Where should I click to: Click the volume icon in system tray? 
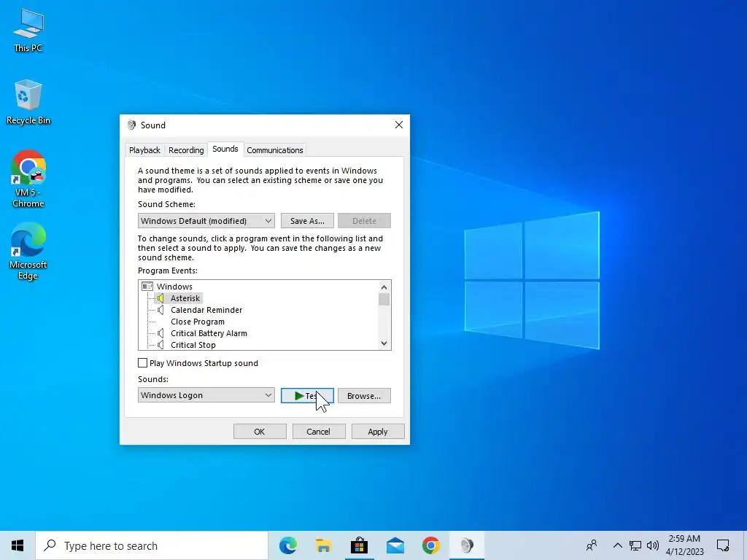coord(653,545)
